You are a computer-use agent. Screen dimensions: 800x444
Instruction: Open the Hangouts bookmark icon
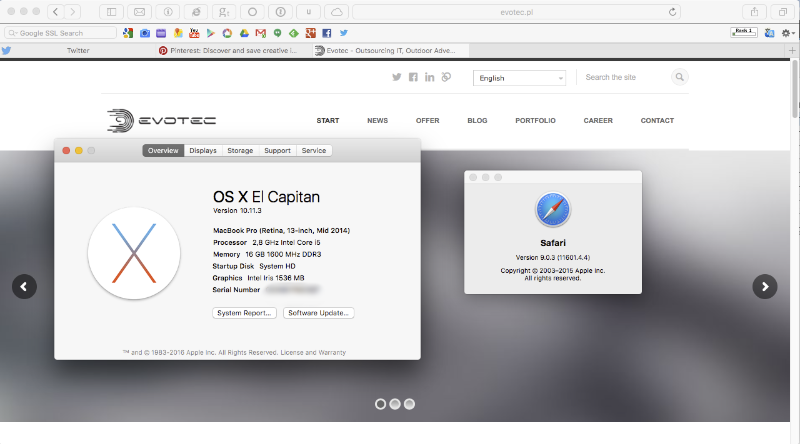[278, 33]
